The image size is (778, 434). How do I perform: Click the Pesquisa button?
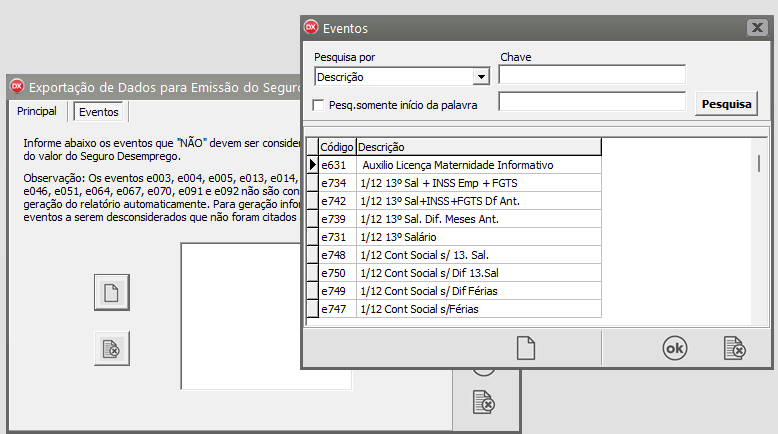coord(727,104)
